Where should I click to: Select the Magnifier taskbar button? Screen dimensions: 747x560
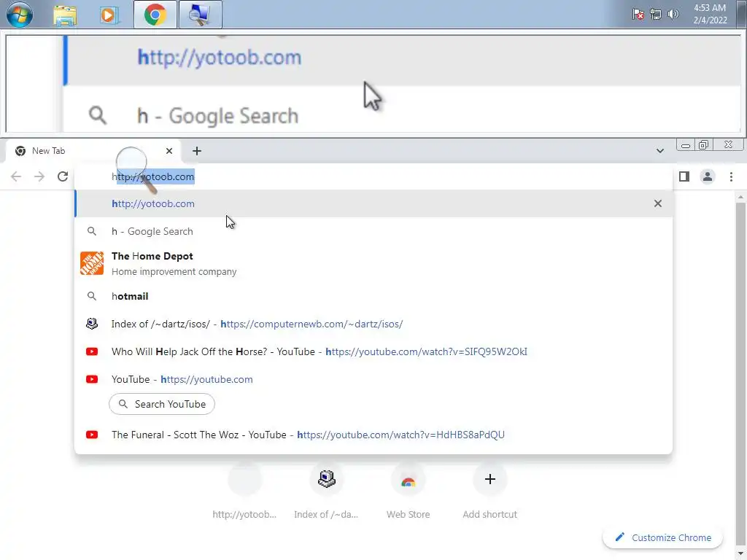200,15
